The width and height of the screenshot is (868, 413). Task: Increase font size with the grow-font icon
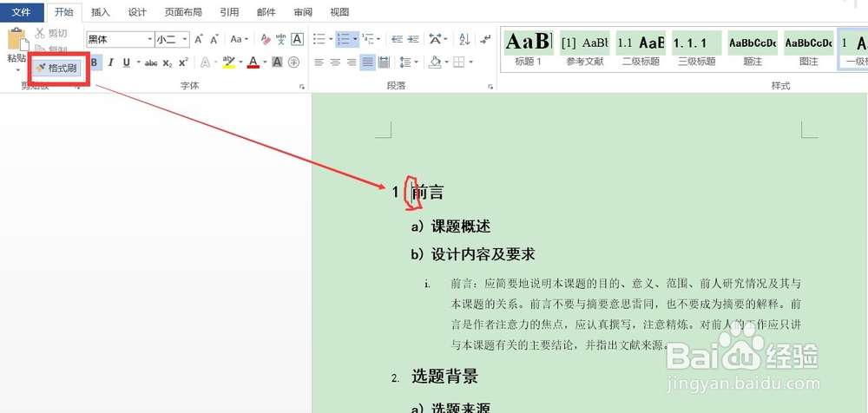[199, 39]
